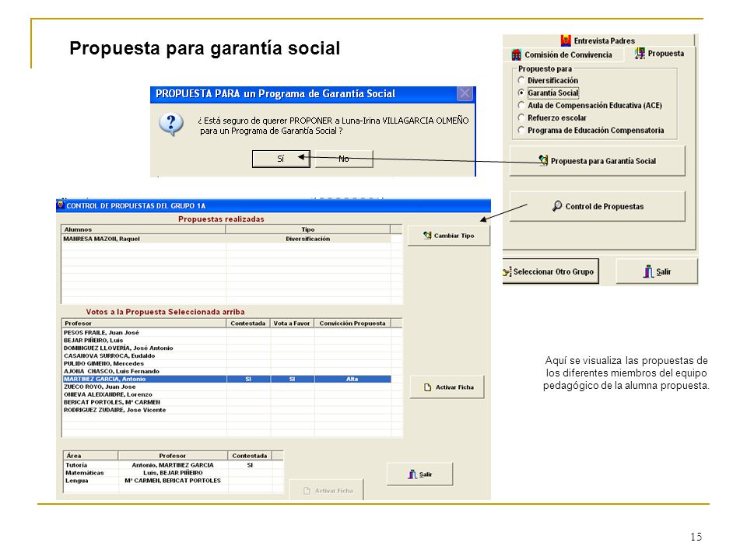Viewport: 747px width, 560px height.
Task: Click Seleccionar Otro Grupo button
Action: pos(550,271)
